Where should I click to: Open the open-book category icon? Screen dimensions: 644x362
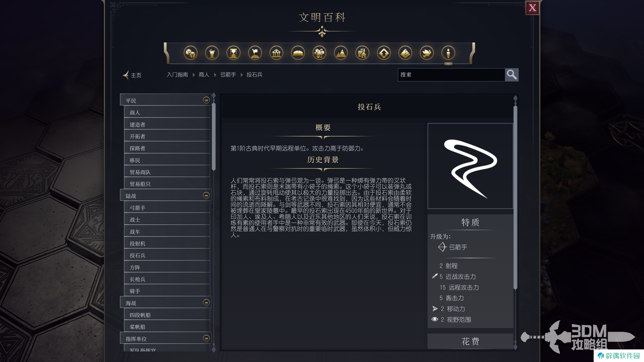click(x=298, y=53)
